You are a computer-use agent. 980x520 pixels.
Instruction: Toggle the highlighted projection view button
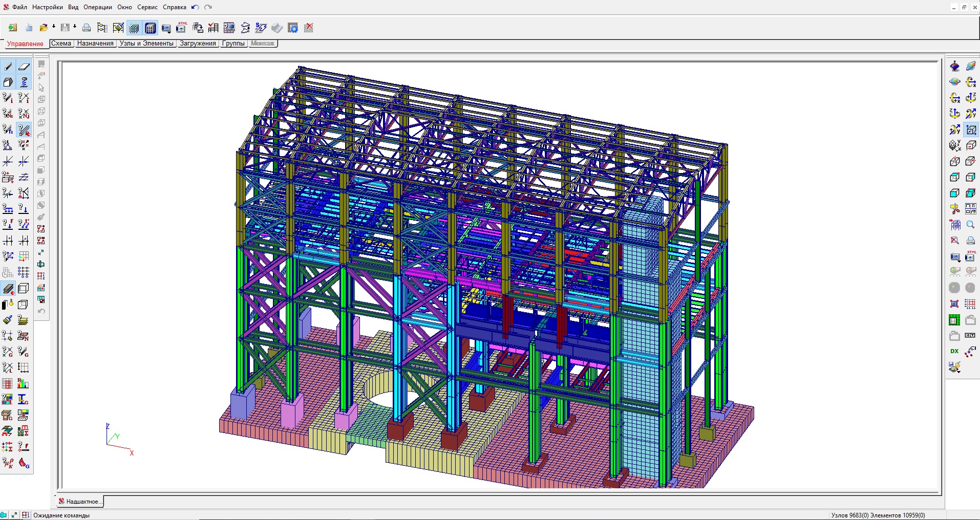[x=970, y=130]
